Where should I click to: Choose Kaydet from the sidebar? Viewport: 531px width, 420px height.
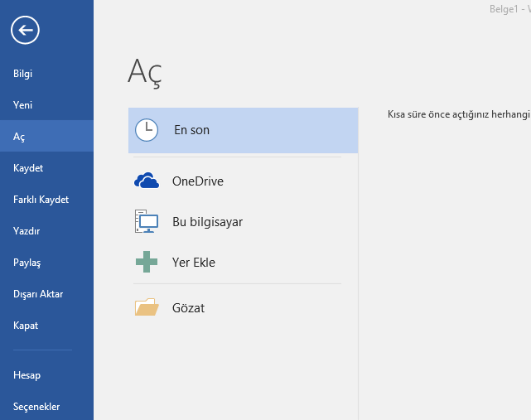(28, 168)
